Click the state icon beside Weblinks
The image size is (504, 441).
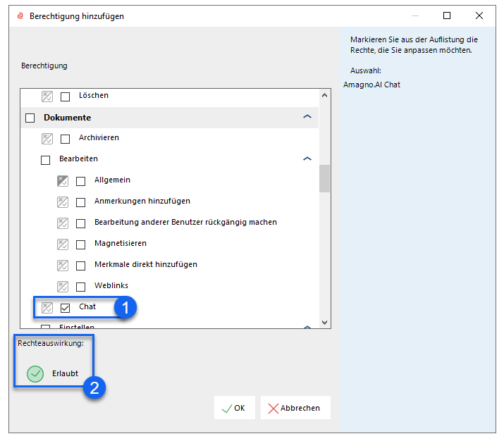click(x=63, y=287)
